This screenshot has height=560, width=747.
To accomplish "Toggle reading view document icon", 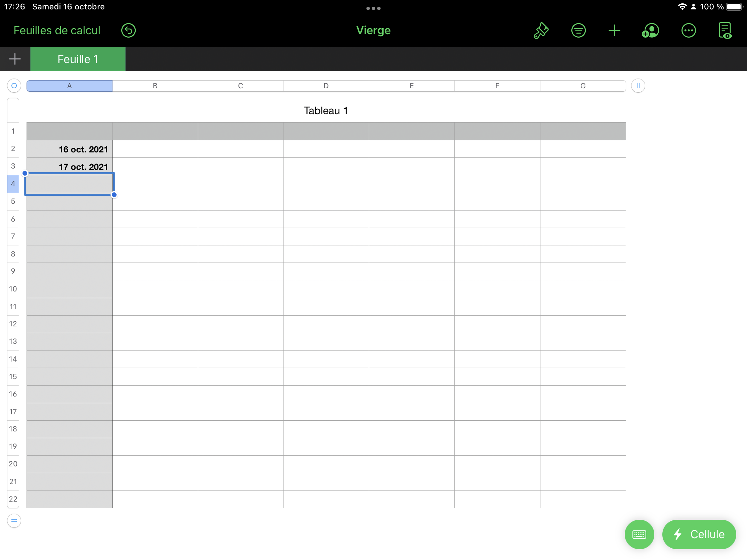I will [x=725, y=30].
